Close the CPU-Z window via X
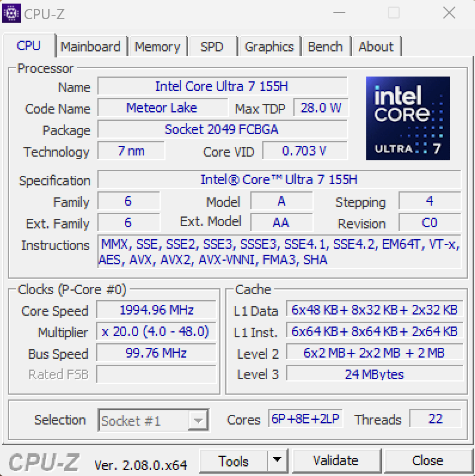This screenshot has width=475, height=476. point(449,13)
